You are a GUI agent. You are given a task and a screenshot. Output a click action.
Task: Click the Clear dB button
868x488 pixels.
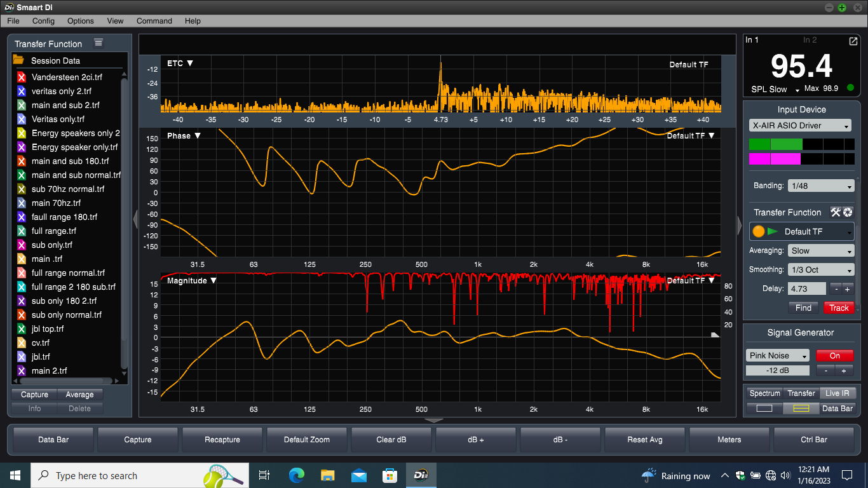391,439
